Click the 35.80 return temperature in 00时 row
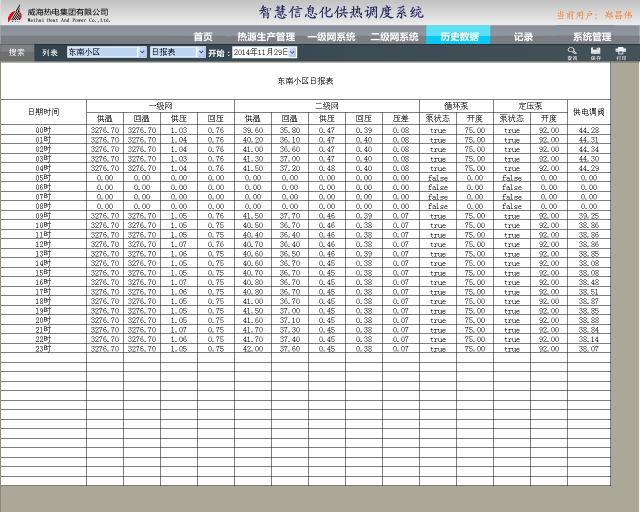 pos(290,130)
